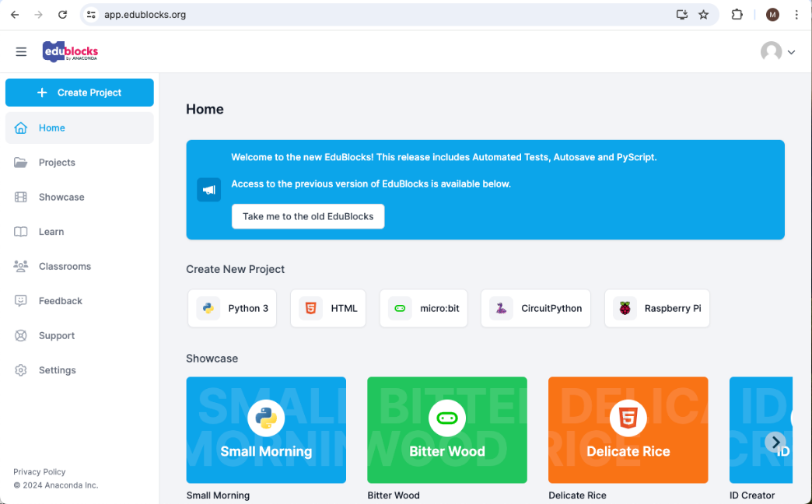Create a new Python 3 project
The height and width of the screenshot is (504, 812).
[233, 309]
